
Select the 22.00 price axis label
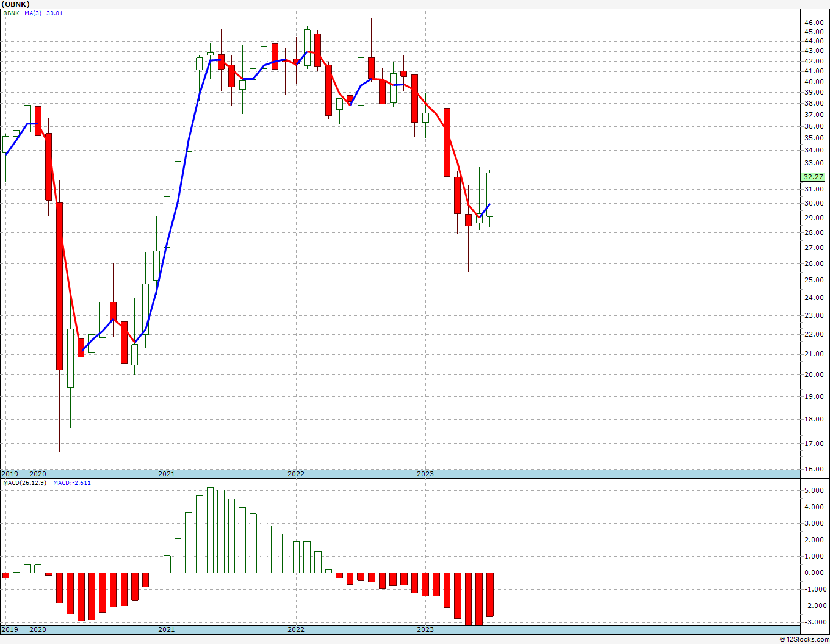click(814, 334)
